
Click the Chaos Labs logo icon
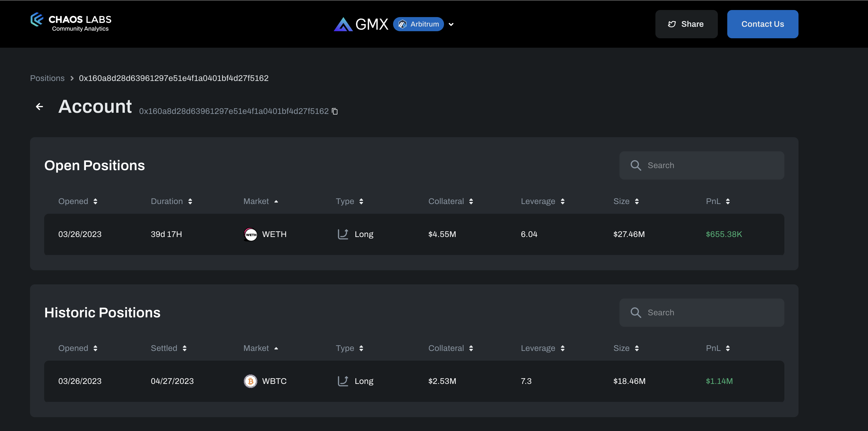click(37, 19)
